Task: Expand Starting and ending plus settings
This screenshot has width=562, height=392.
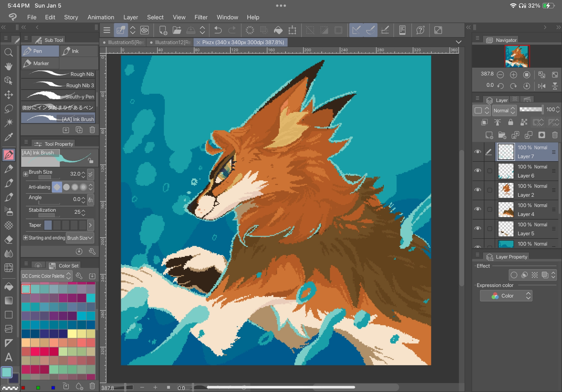Action: [26, 238]
